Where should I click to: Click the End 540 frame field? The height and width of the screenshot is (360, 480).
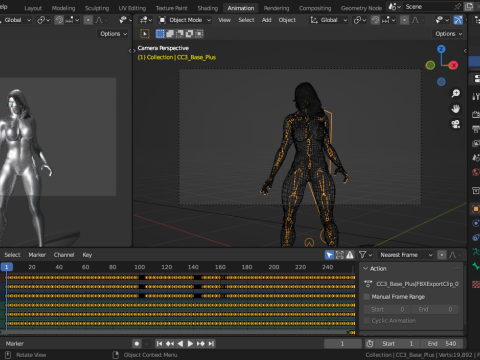point(441,344)
